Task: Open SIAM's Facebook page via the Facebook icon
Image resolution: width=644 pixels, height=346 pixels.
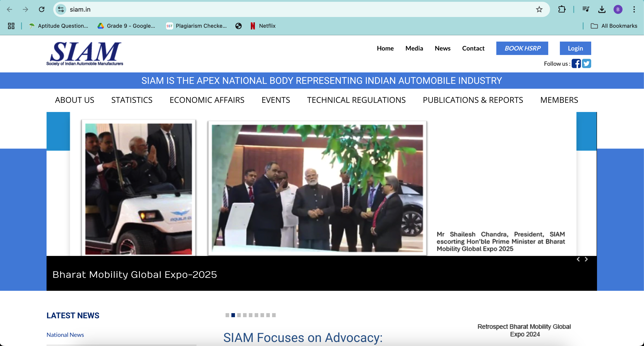Action: (576, 64)
